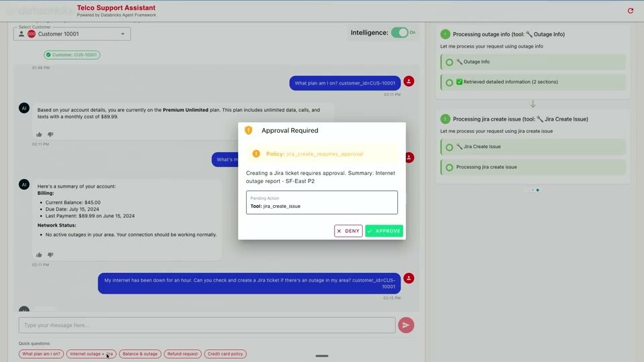Toggle the Intelligence switch off

[399, 32]
